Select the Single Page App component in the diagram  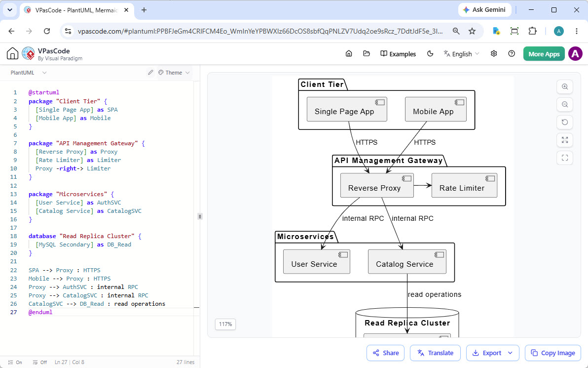click(347, 109)
